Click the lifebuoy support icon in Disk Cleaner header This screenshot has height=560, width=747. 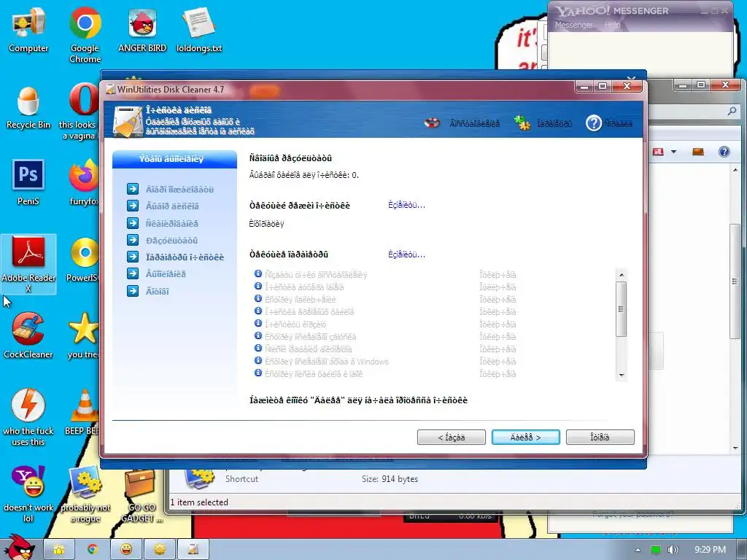[x=432, y=123]
